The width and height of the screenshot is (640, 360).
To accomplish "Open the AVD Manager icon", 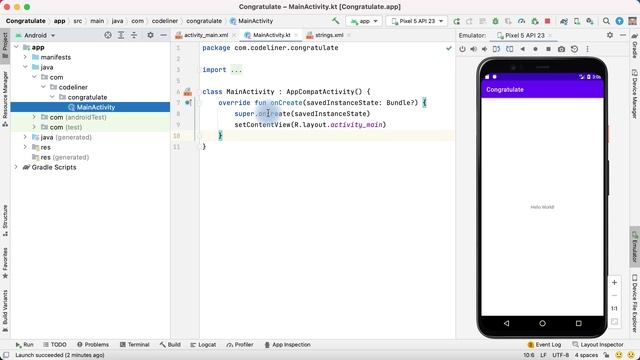I will click(577, 21).
